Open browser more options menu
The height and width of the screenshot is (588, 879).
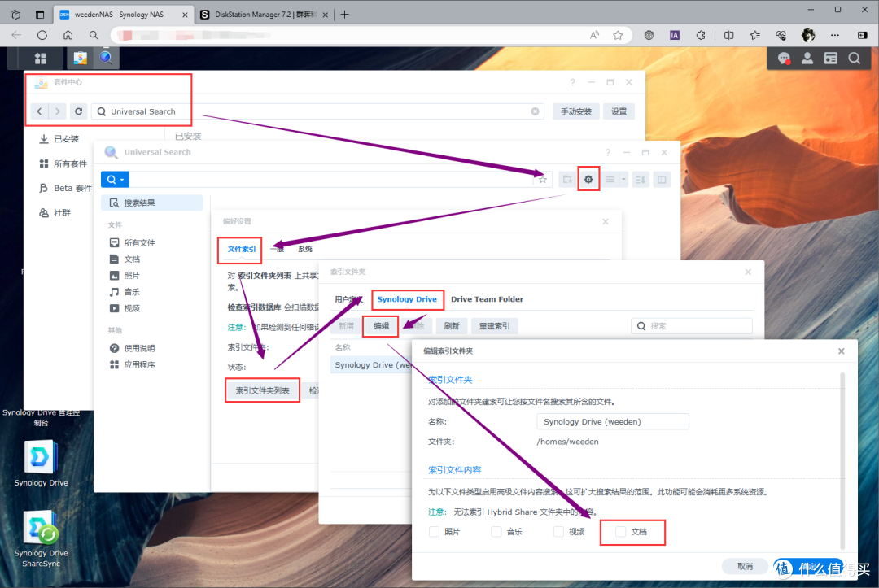pos(835,35)
